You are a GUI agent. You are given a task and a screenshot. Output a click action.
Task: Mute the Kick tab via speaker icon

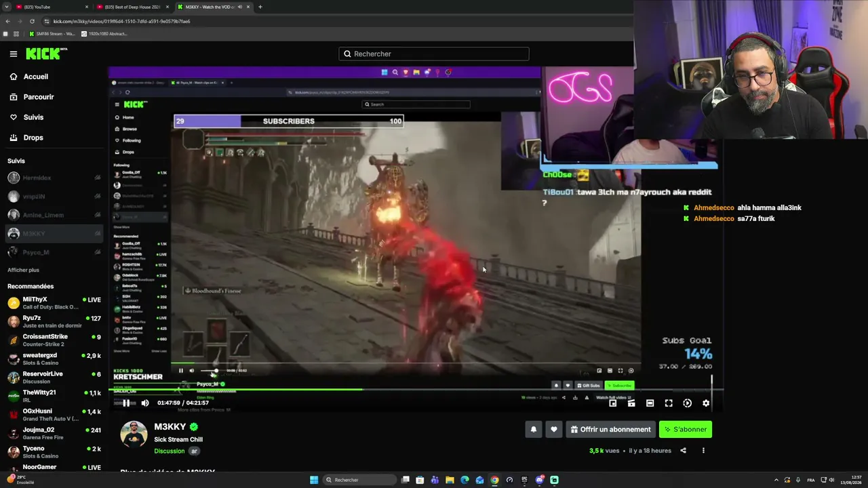239,7
